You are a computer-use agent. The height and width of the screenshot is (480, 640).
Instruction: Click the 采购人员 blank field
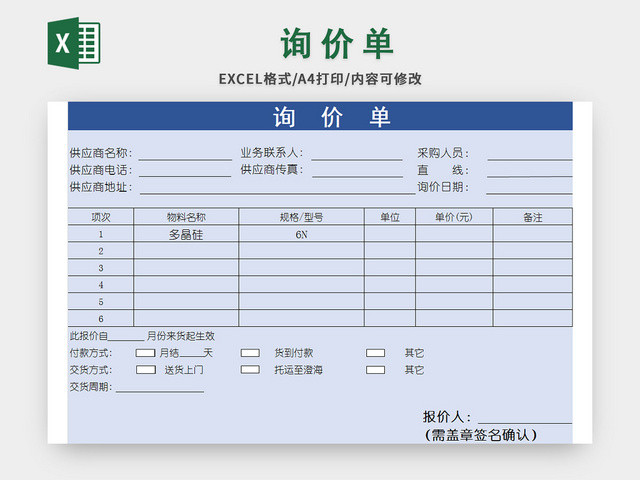tap(530, 154)
